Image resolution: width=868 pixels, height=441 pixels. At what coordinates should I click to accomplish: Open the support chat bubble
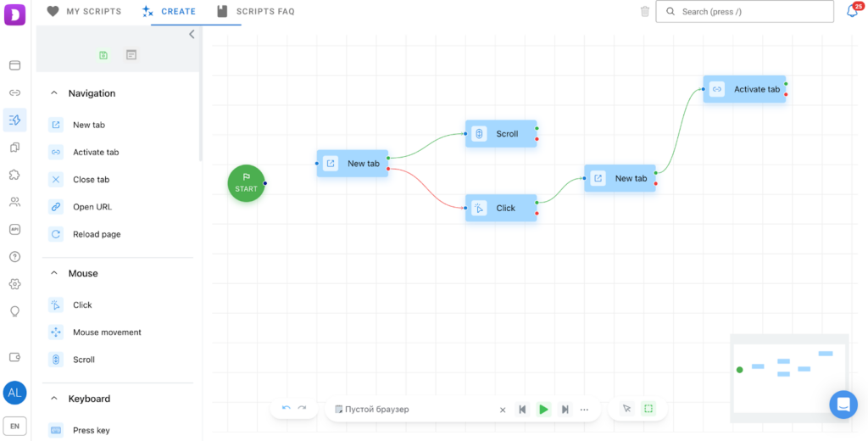point(843,405)
